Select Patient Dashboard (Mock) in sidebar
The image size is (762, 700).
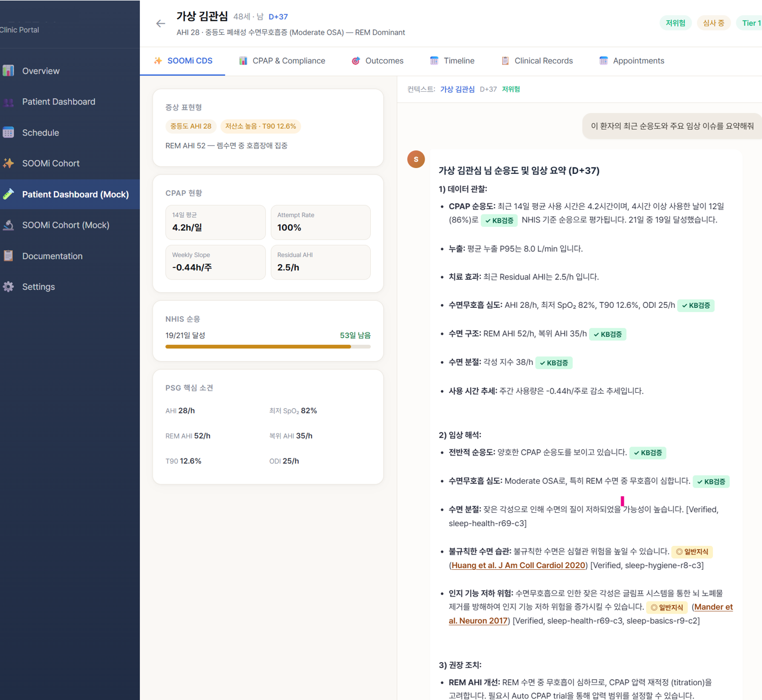tap(75, 194)
